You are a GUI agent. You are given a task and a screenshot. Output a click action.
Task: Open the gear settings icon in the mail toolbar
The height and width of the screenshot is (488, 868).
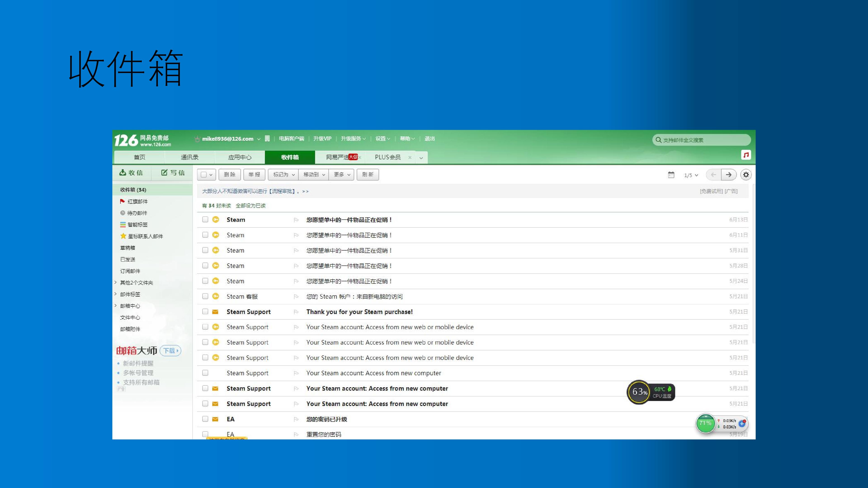746,175
